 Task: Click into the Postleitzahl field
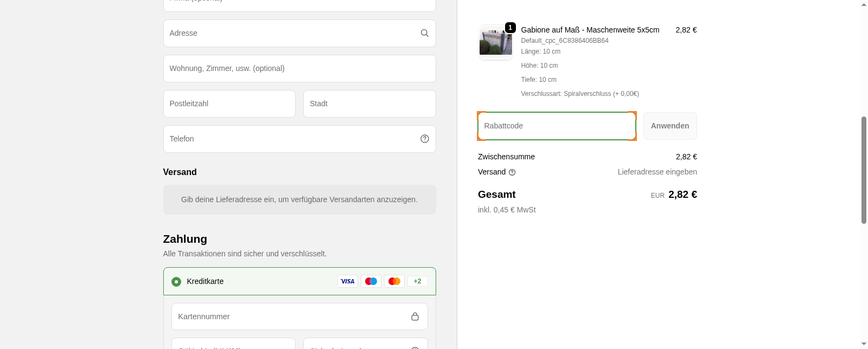pyautogui.click(x=229, y=104)
